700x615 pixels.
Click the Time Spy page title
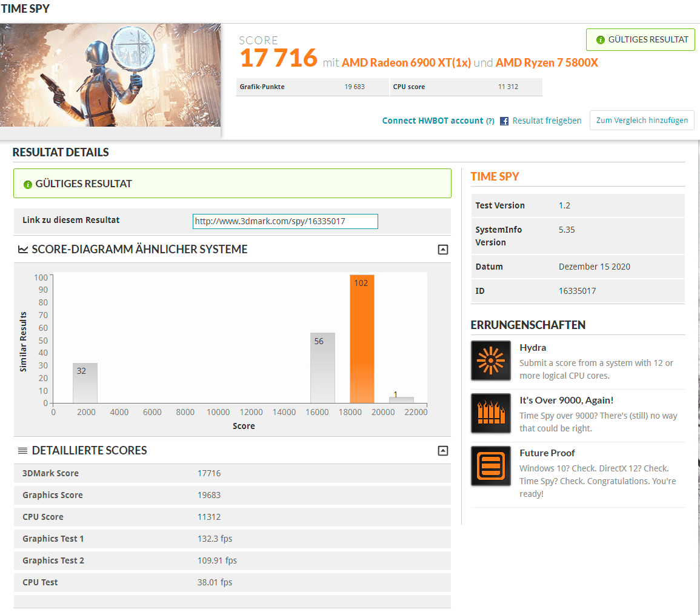tap(25, 8)
